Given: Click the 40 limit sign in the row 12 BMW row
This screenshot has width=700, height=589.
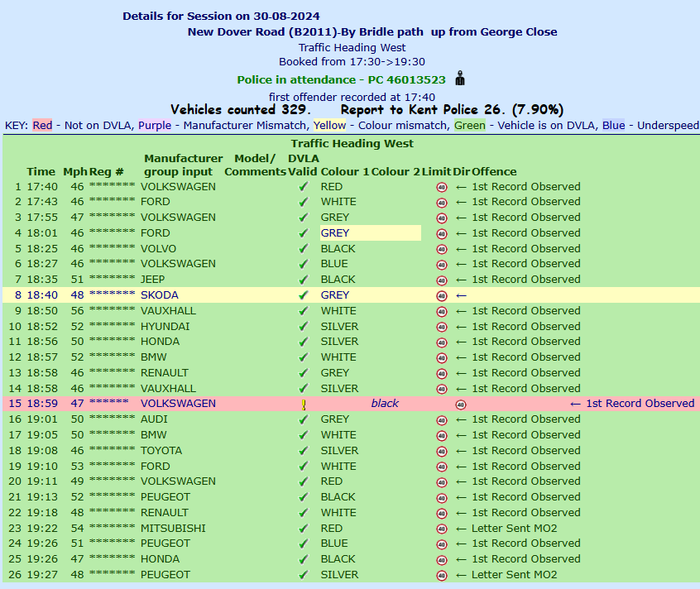Looking at the screenshot, I should (442, 358).
